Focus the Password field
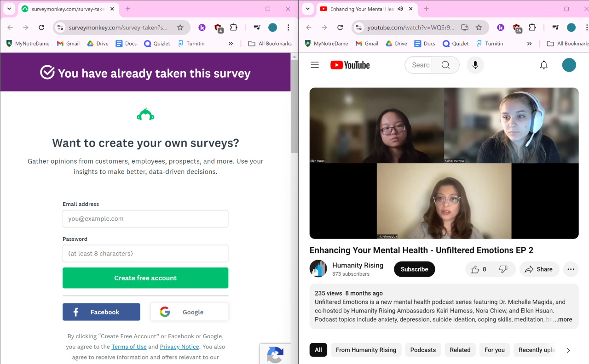The height and width of the screenshot is (364, 589). 145,253
